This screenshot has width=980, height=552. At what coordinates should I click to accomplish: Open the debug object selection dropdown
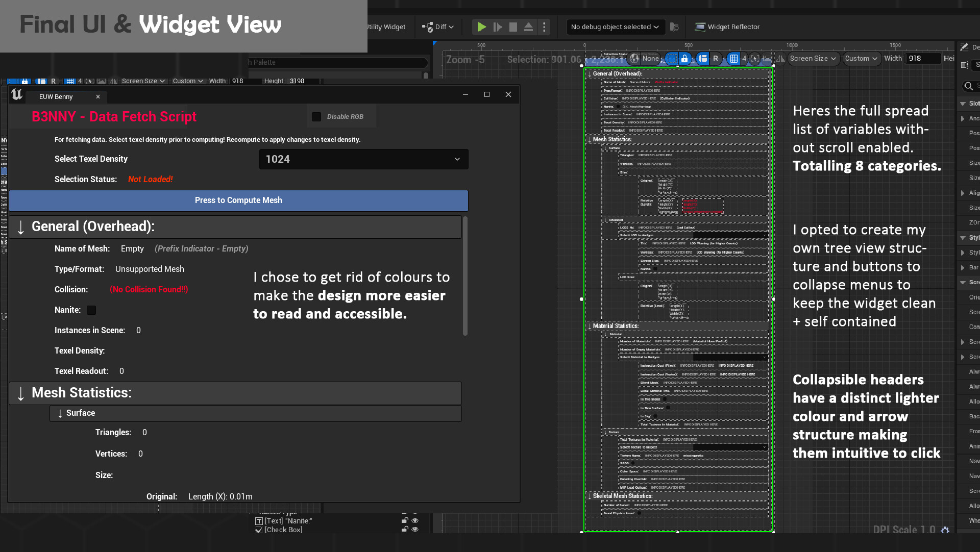[615, 27]
